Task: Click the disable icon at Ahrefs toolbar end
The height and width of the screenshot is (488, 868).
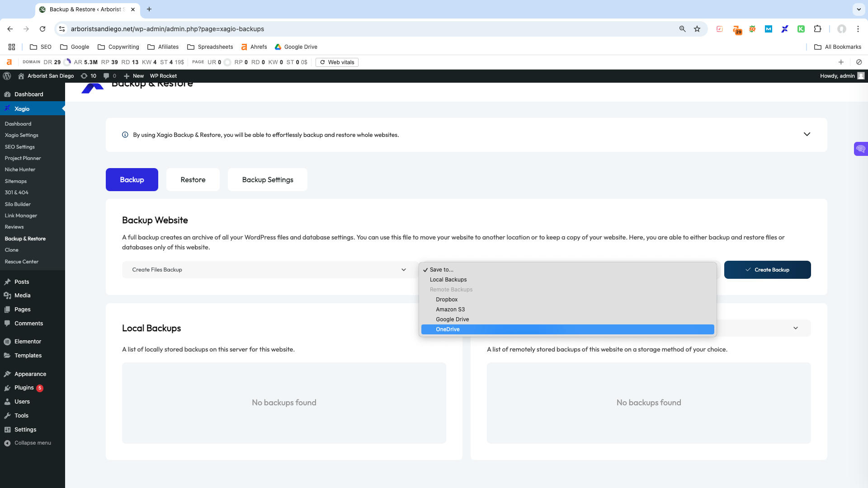Action: (x=859, y=62)
